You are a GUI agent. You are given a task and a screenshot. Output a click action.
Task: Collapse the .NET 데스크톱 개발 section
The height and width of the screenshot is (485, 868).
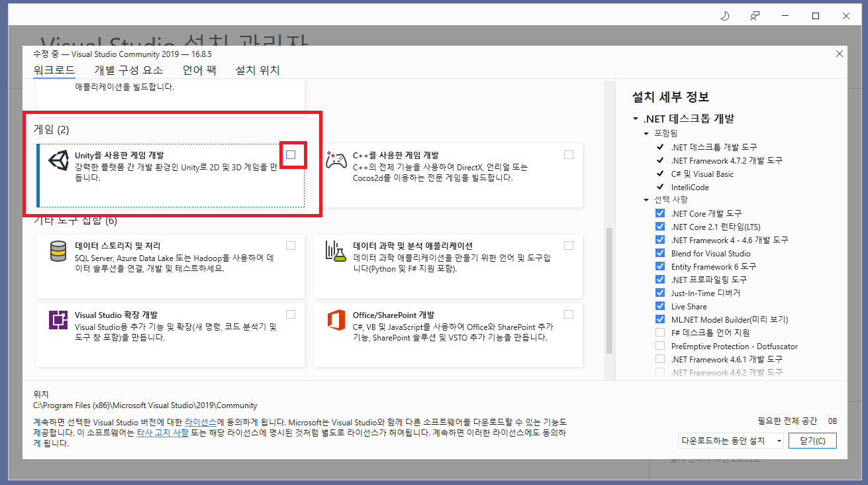pyautogui.click(x=636, y=119)
